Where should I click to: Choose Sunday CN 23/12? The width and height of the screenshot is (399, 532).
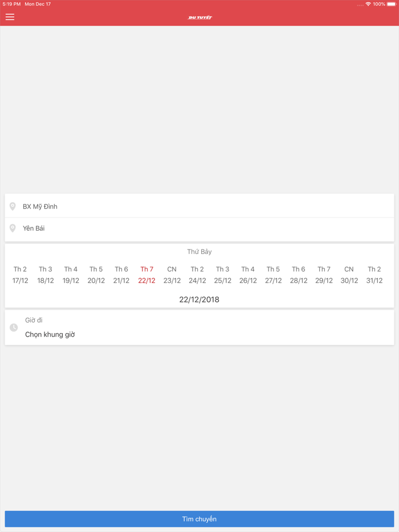click(172, 275)
